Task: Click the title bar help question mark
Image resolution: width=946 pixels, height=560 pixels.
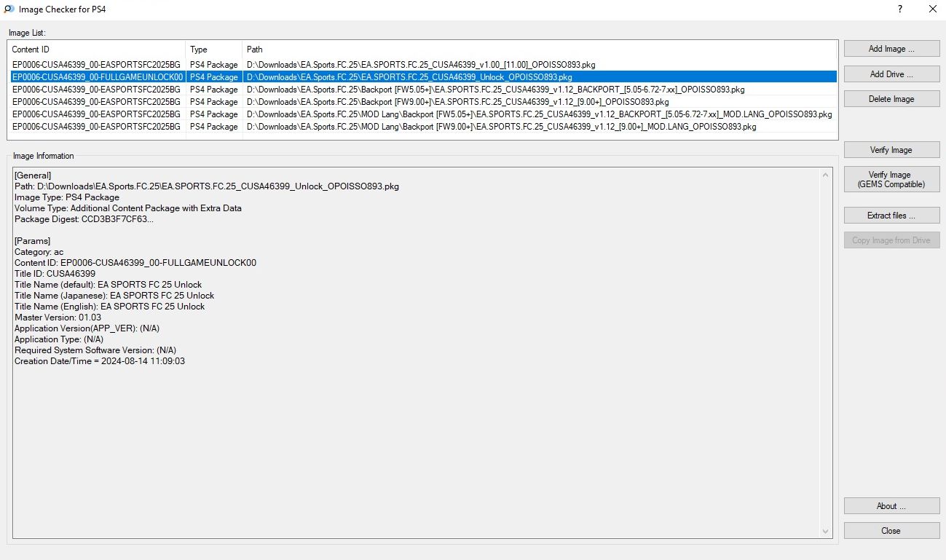Action: 900,9
